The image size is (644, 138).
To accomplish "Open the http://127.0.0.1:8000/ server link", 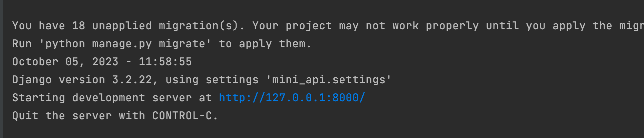I will pyautogui.click(x=292, y=98).
